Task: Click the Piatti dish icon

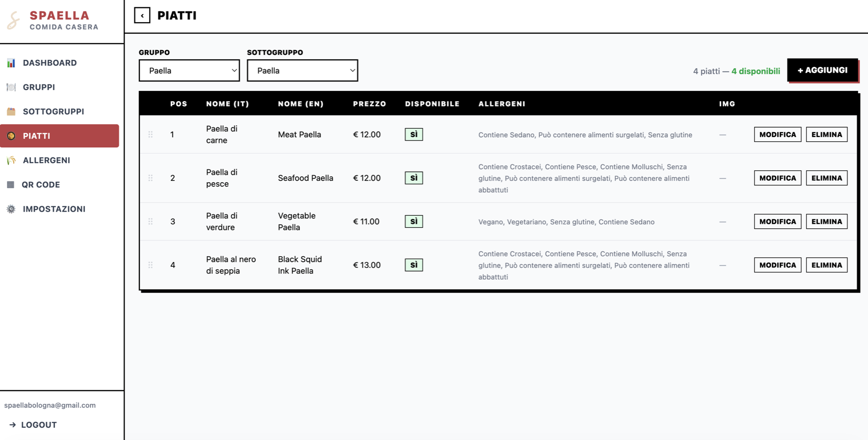Action: click(x=11, y=136)
